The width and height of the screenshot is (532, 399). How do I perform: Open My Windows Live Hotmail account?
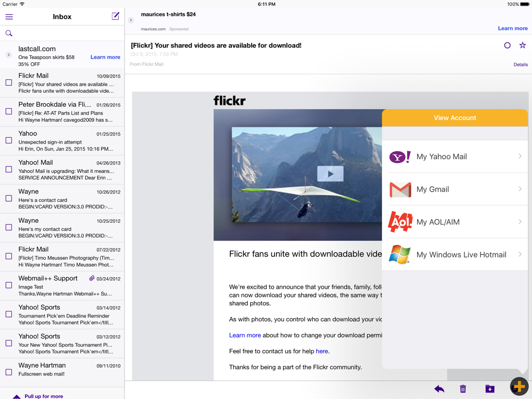point(455,254)
